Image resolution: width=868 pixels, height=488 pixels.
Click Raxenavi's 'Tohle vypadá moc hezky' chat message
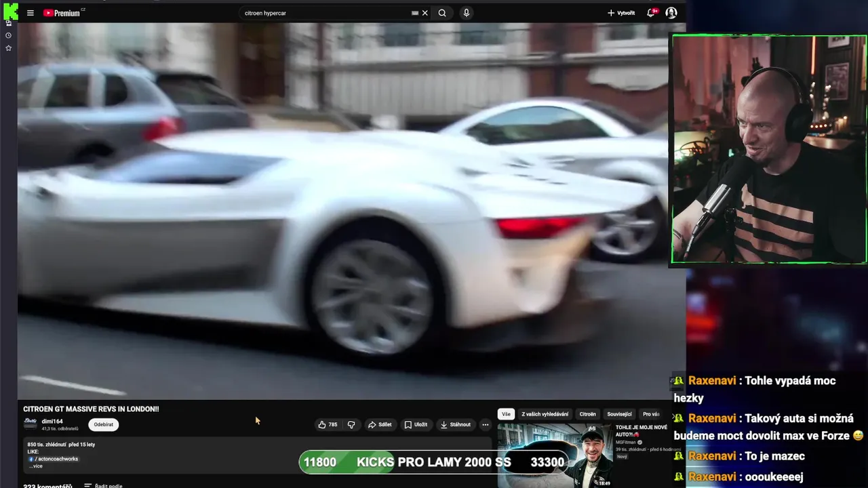762,389
